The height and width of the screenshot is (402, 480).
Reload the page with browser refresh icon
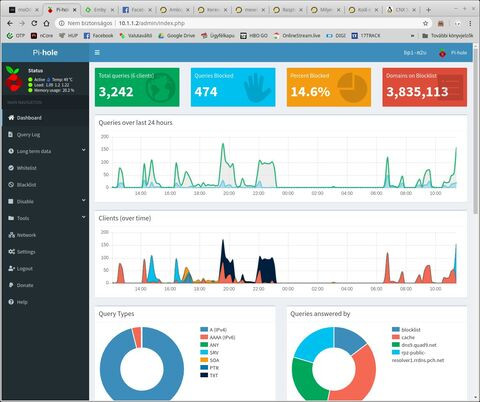(34, 23)
